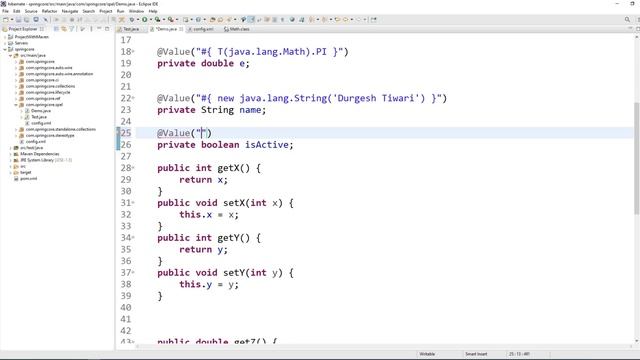Viewport: 640px width, 360px height.
Task: Click the Writable status bar entry
Action: click(427, 354)
